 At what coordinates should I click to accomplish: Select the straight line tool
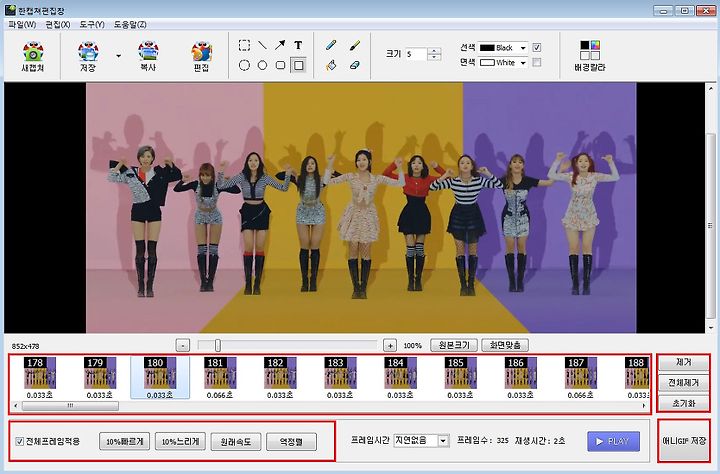tap(262, 45)
